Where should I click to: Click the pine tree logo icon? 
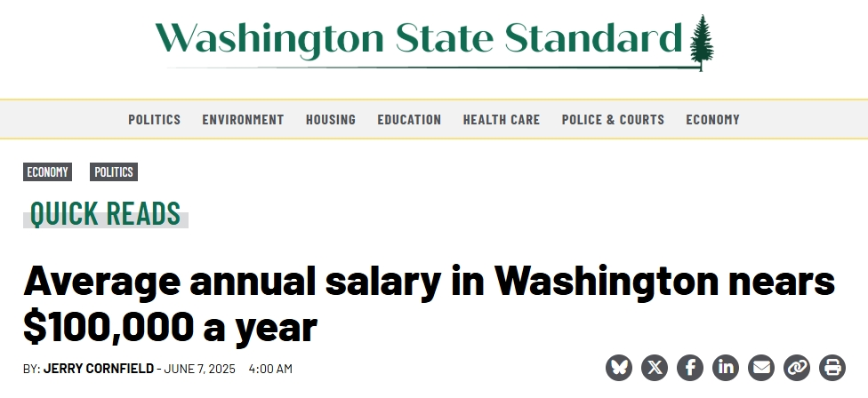tap(702, 43)
